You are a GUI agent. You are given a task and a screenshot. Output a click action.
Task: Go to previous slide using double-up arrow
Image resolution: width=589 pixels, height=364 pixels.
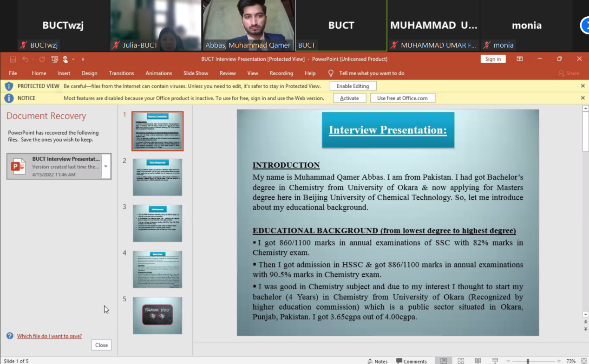click(x=585, y=322)
